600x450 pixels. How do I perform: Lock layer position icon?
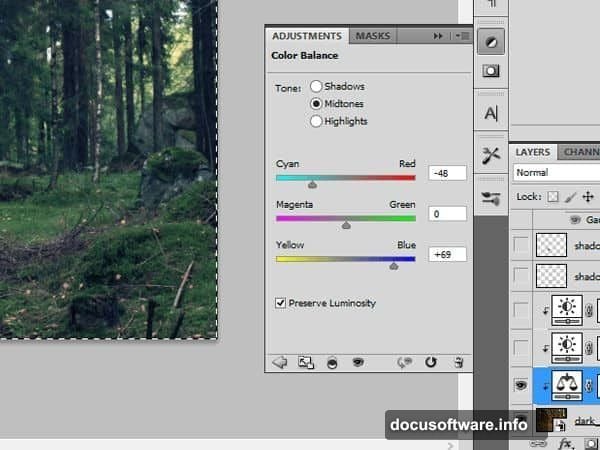588,197
